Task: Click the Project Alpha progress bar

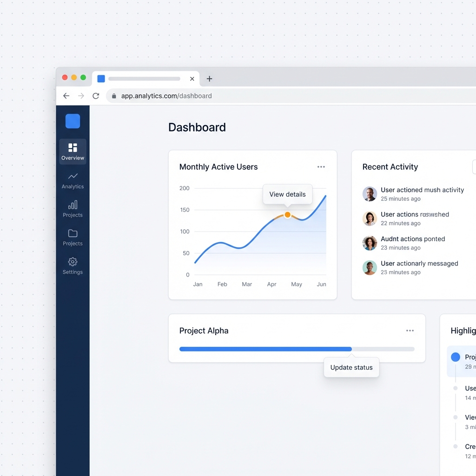Action: coord(297,349)
